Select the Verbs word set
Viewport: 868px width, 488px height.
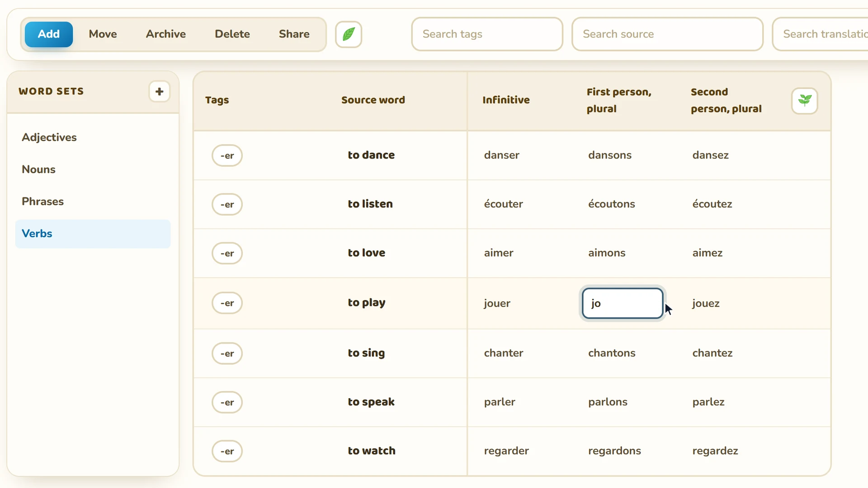click(93, 234)
